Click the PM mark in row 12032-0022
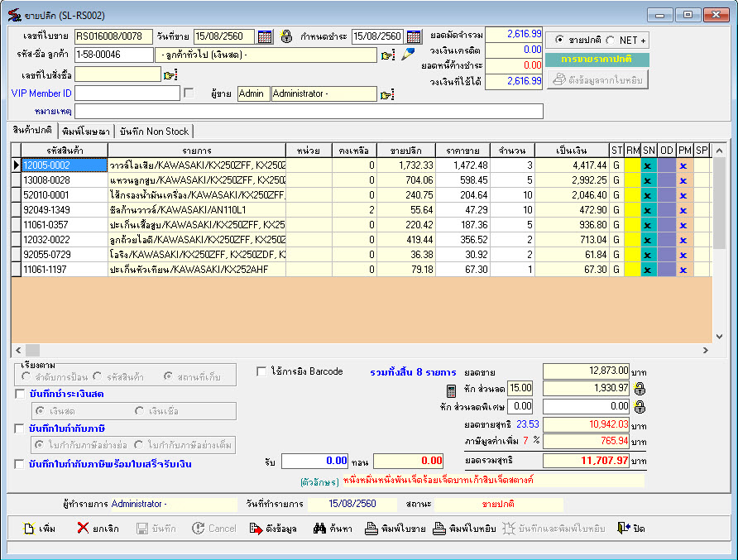Image resolution: width=738 pixels, height=560 pixels. 683,240
